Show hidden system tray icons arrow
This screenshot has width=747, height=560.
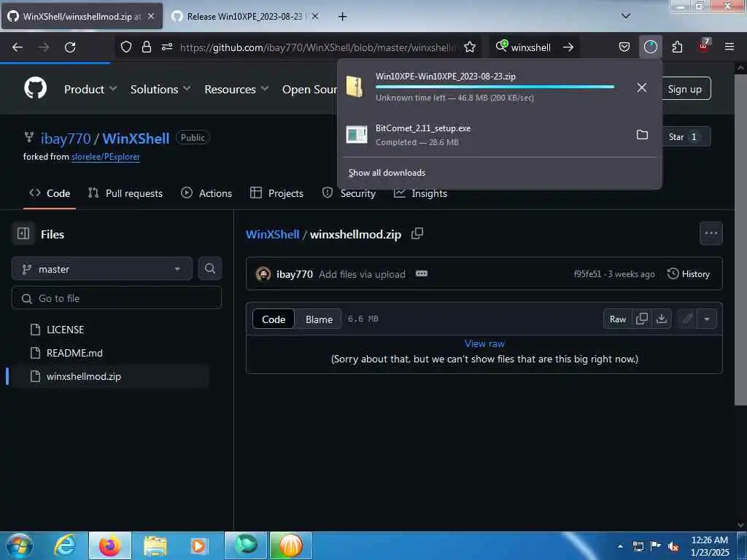620,546
